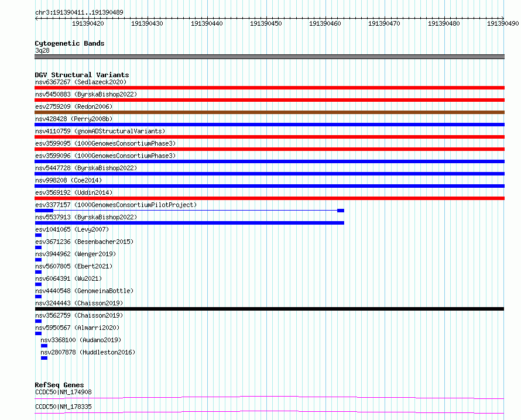Click the 3q28 band label

click(x=42, y=50)
